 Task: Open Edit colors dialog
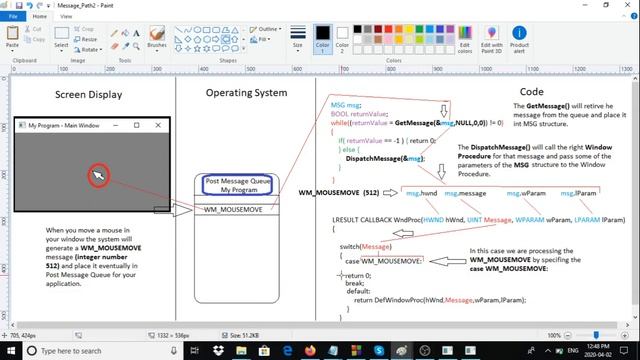click(465, 40)
